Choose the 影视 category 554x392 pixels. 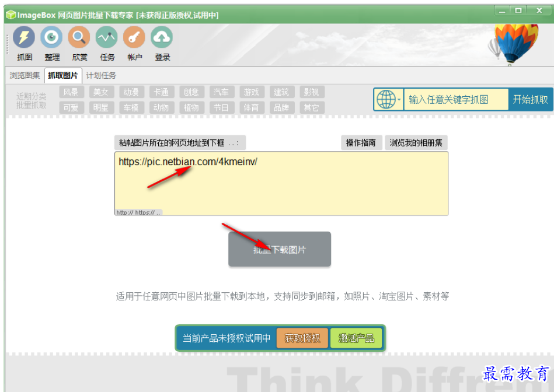pyautogui.click(x=312, y=92)
